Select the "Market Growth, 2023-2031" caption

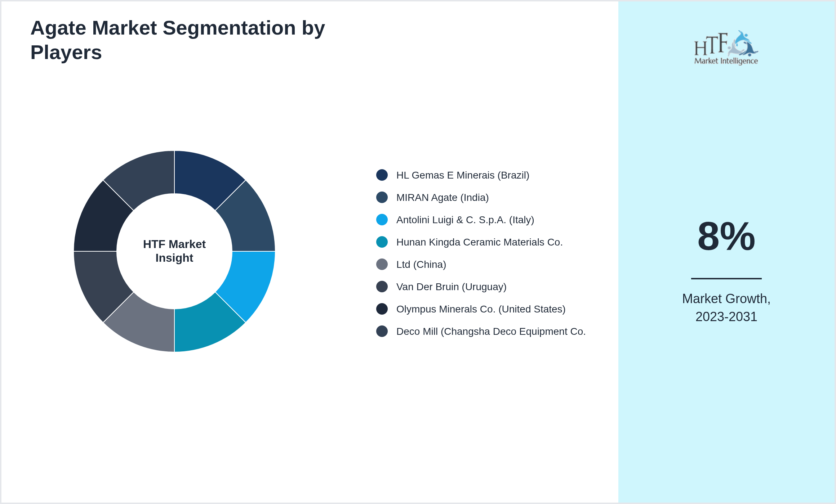726,308
